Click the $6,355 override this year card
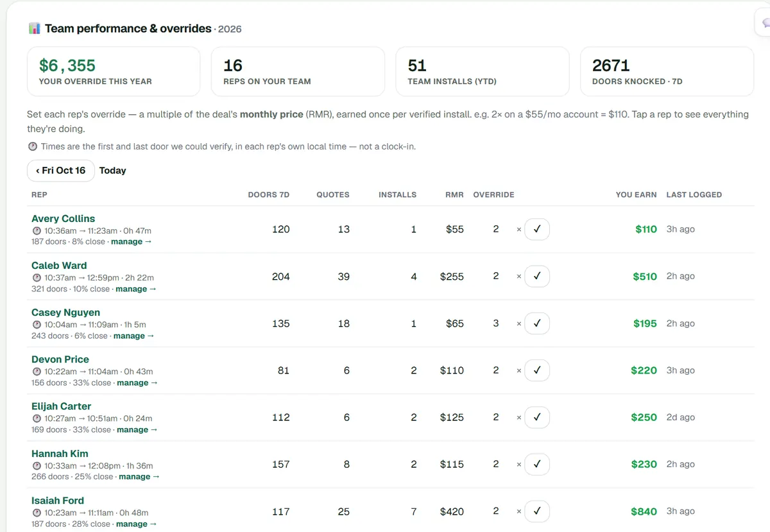Image resolution: width=770 pixels, height=532 pixels. [x=114, y=71]
